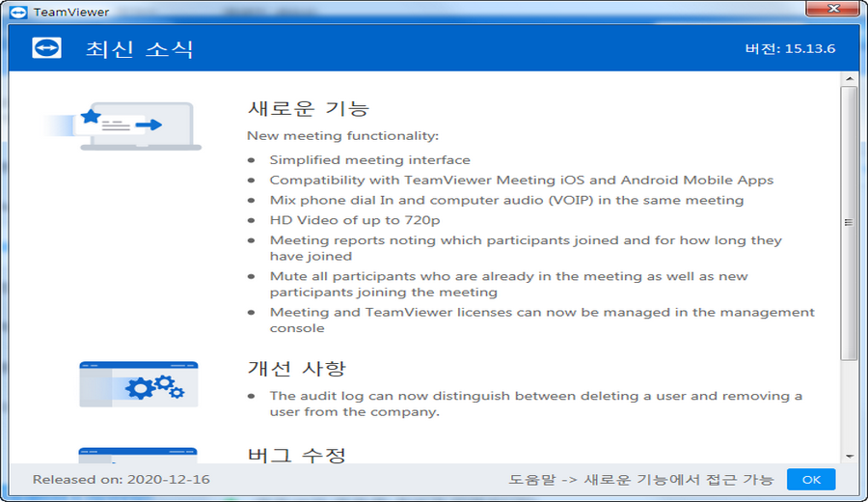This screenshot has height=502, width=868.
Task: Click the 'Meeting and TeamViewer licenses' bullet
Action: pos(542,320)
